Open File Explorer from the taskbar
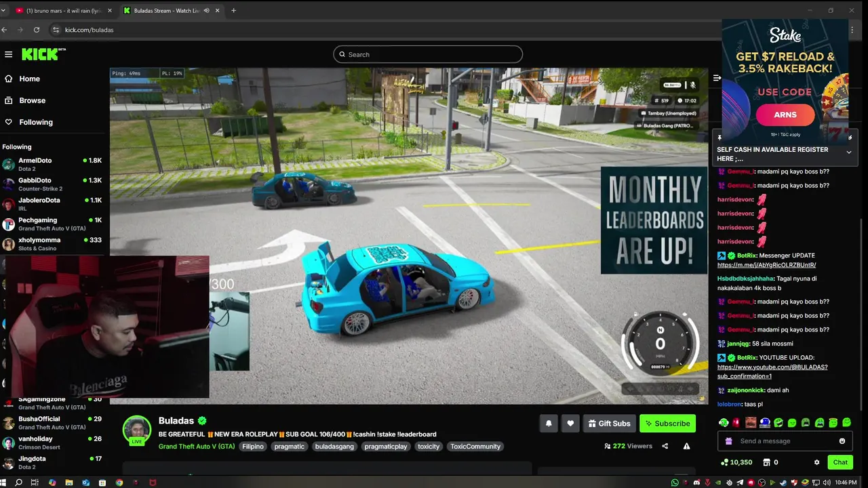Viewport: 868px width, 488px height. click(x=68, y=483)
